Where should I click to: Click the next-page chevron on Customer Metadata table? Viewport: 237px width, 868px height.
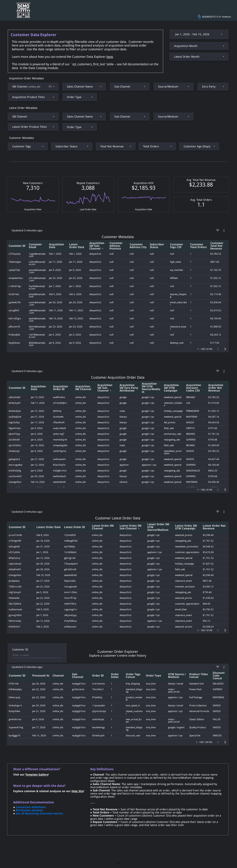coord(225,349)
